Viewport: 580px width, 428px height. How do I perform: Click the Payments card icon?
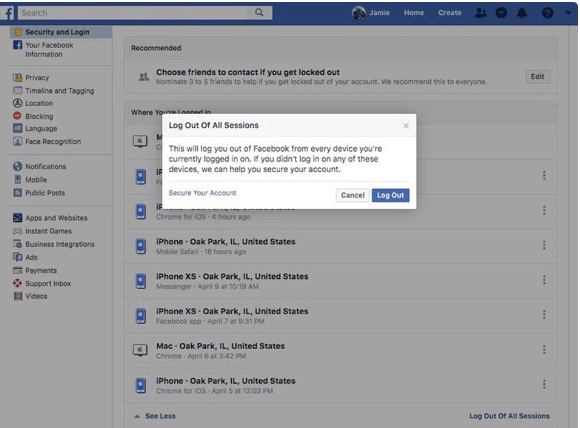tap(17, 270)
